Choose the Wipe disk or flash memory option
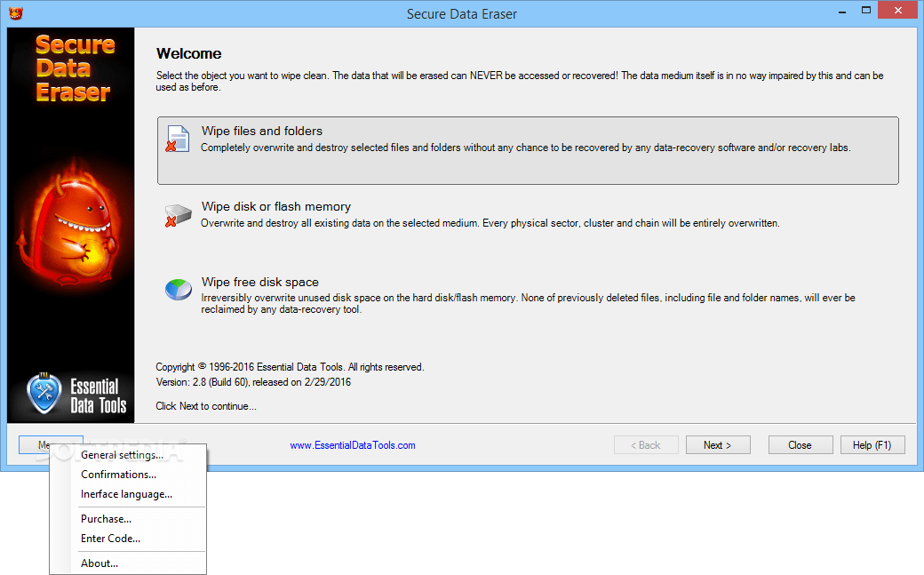This screenshot has width=924, height=575. coord(529,214)
